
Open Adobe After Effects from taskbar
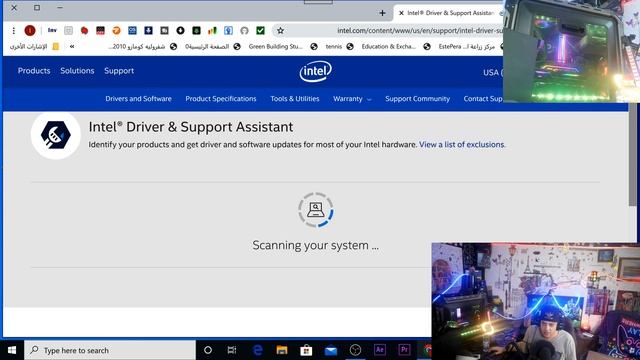coord(380,350)
